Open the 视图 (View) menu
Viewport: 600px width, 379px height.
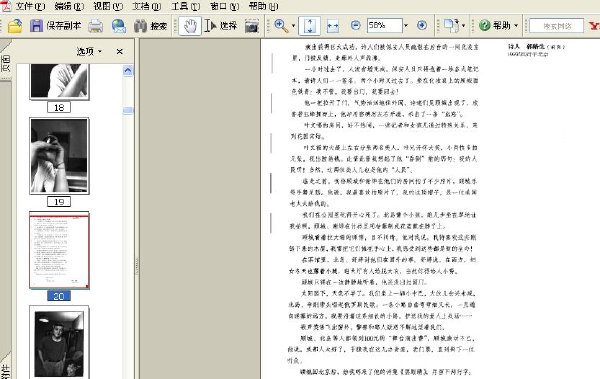point(108,6)
